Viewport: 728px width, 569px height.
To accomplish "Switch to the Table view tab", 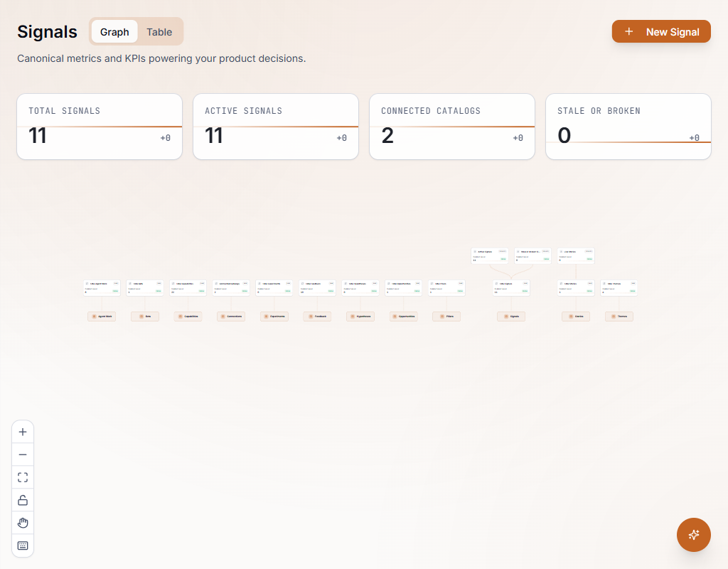I will [159, 32].
